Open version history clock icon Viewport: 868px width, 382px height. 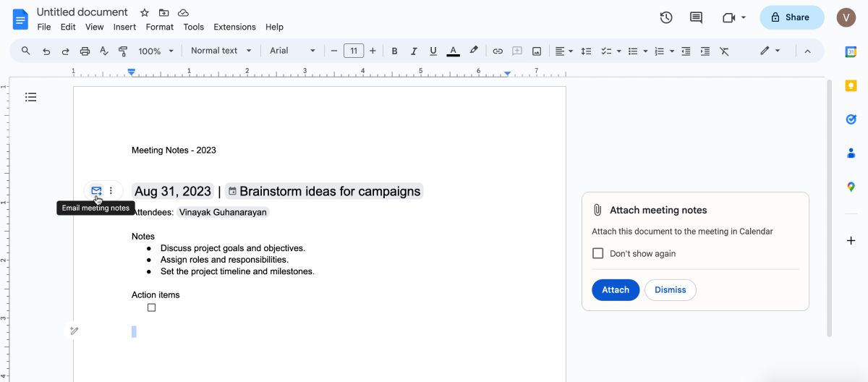[x=666, y=17]
